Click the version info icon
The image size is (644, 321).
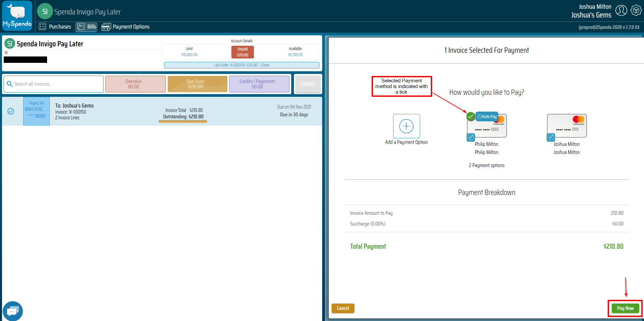tap(637, 27)
